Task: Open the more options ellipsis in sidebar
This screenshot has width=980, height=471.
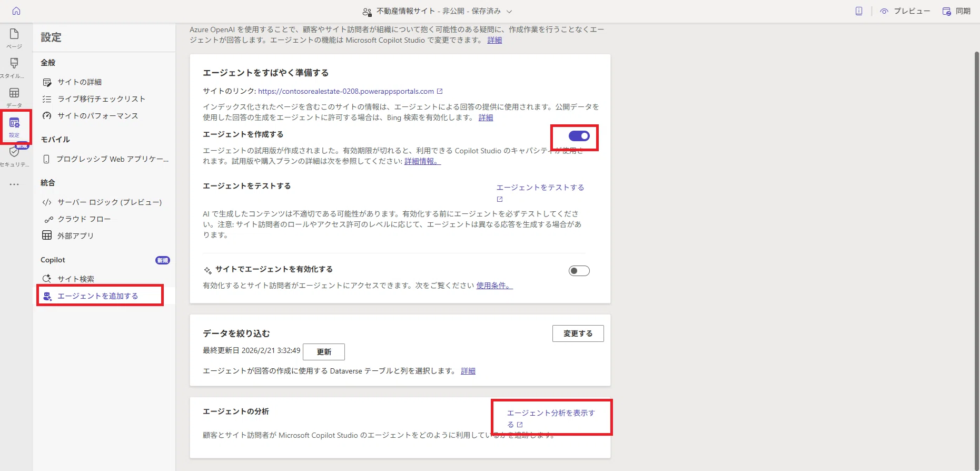Action: (14, 184)
